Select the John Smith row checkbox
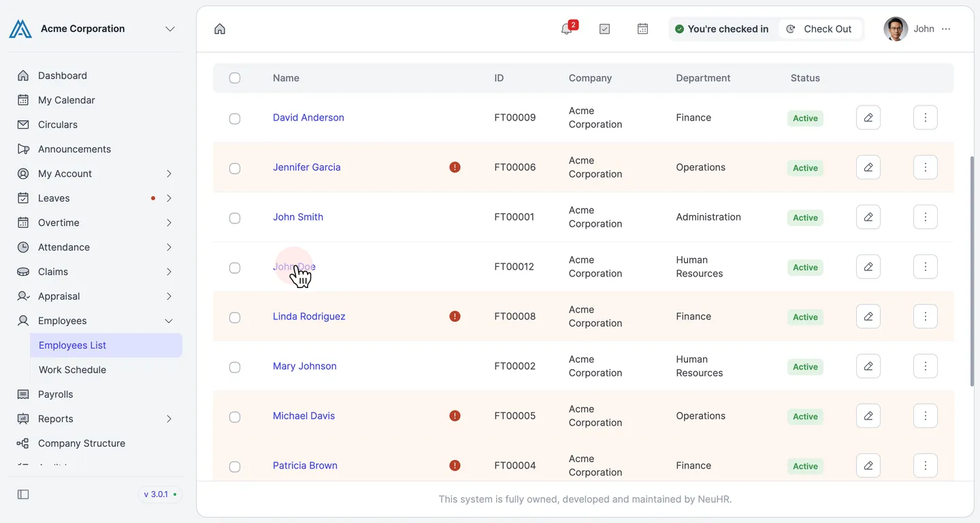 click(x=235, y=218)
